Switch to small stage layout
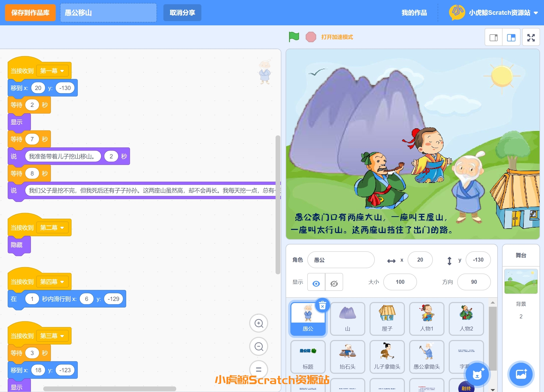The image size is (544, 392). tap(494, 37)
